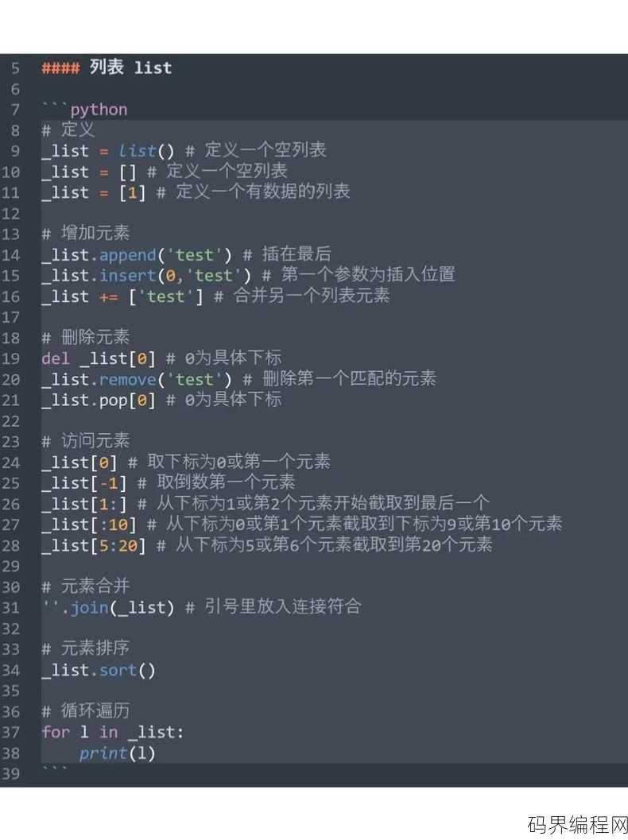
Task: Click the comment '# 删除元素'
Action: 86,338
